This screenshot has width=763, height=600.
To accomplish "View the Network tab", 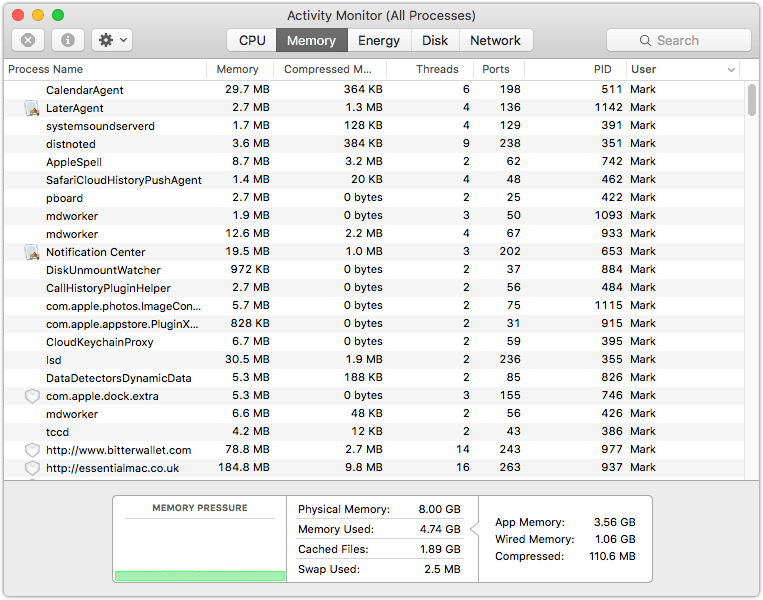I will click(495, 40).
